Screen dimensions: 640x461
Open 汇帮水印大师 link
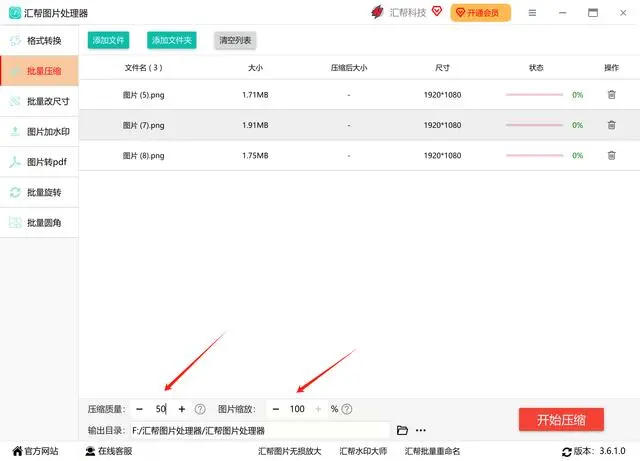[x=363, y=451]
